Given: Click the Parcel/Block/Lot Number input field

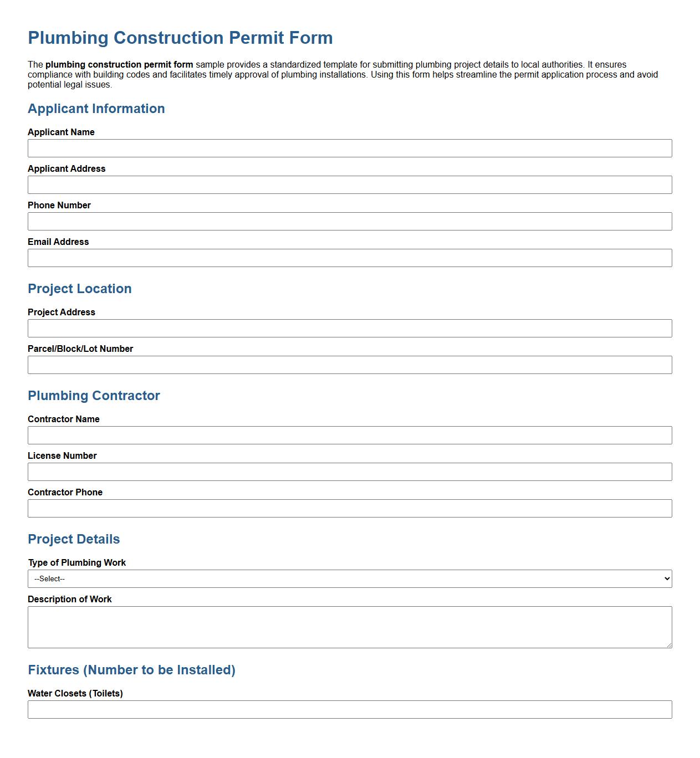Looking at the screenshot, I should (x=349, y=365).
